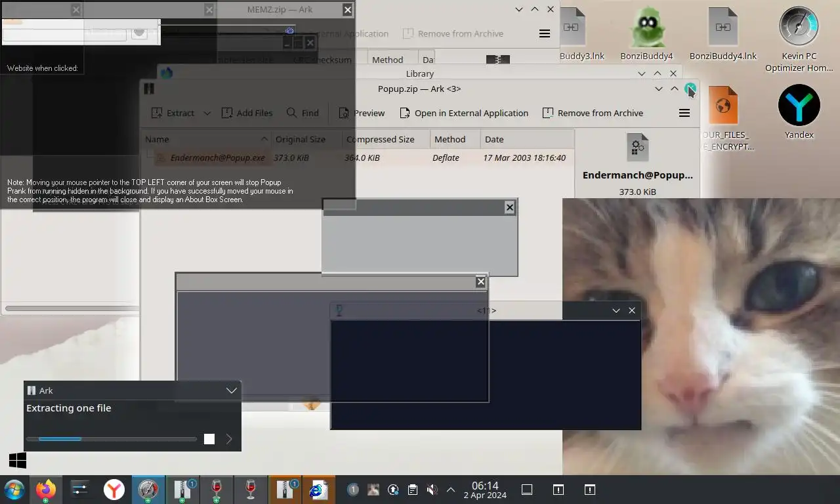Open the gauge optimizer icon on the taskbar
The height and width of the screenshot is (504, 840).
(148, 490)
